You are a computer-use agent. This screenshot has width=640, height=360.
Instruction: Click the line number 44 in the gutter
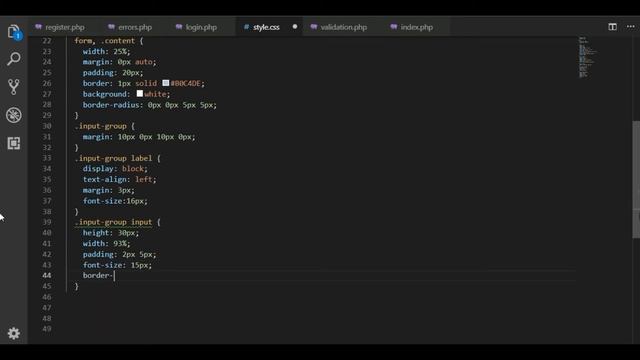pos(47,276)
